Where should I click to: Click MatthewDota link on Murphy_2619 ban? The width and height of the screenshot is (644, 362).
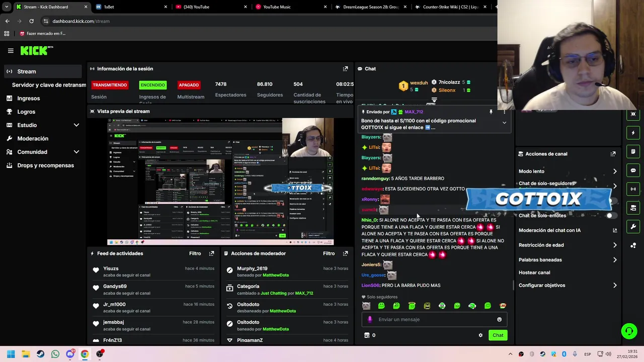coord(276,276)
